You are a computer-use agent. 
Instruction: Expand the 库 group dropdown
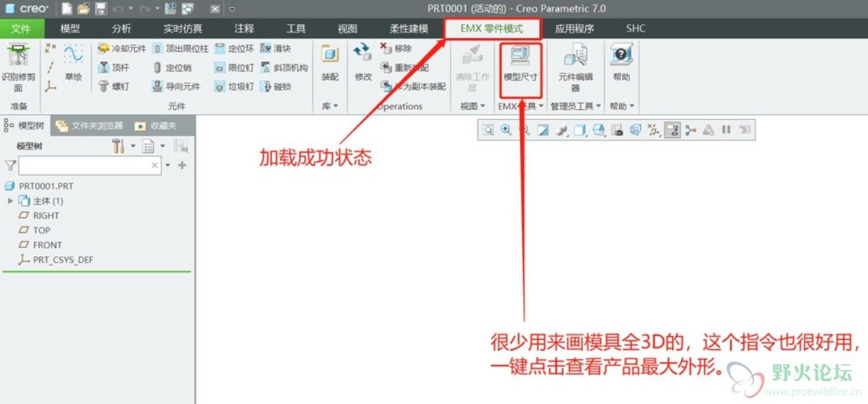pyautogui.click(x=330, y=106)
